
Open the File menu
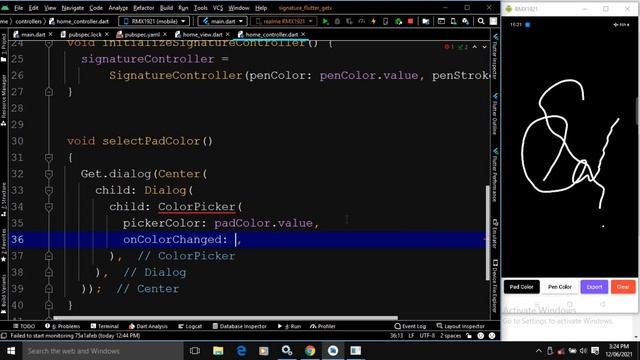(x=18, y=8)
